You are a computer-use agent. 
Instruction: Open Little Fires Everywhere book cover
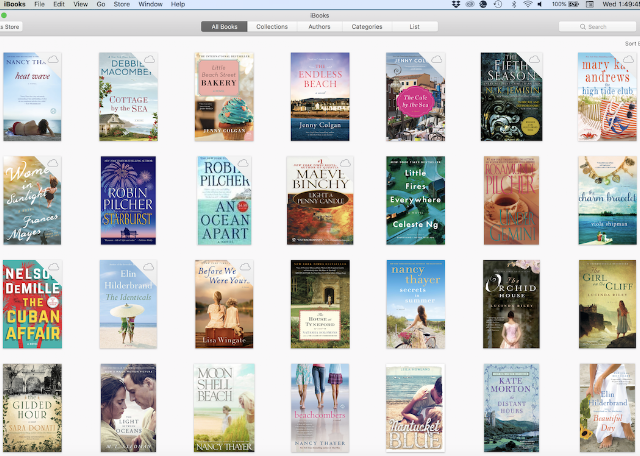click(x=416, y=200)
